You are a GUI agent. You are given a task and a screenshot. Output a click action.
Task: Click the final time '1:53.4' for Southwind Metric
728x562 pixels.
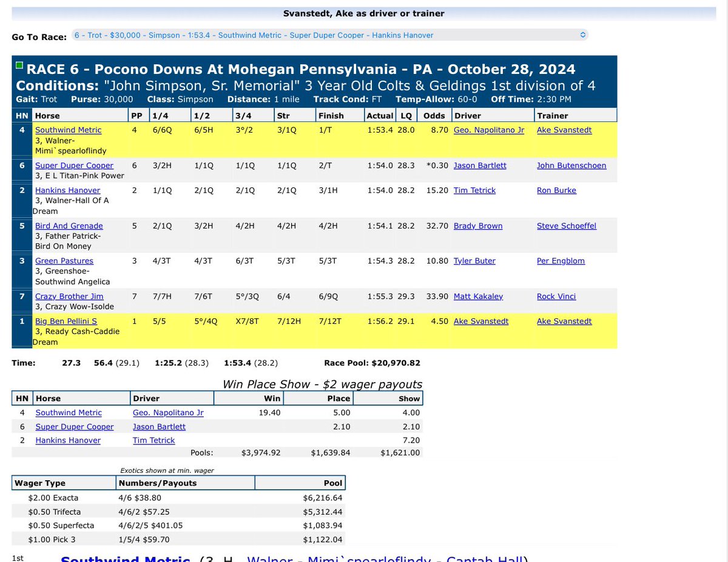coord(379,130)
